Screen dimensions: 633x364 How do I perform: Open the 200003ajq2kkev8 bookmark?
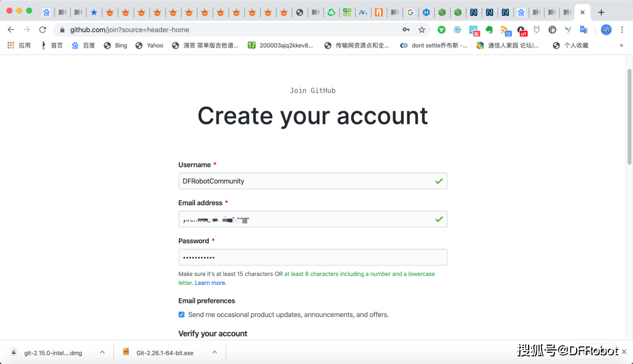point(280,45)
